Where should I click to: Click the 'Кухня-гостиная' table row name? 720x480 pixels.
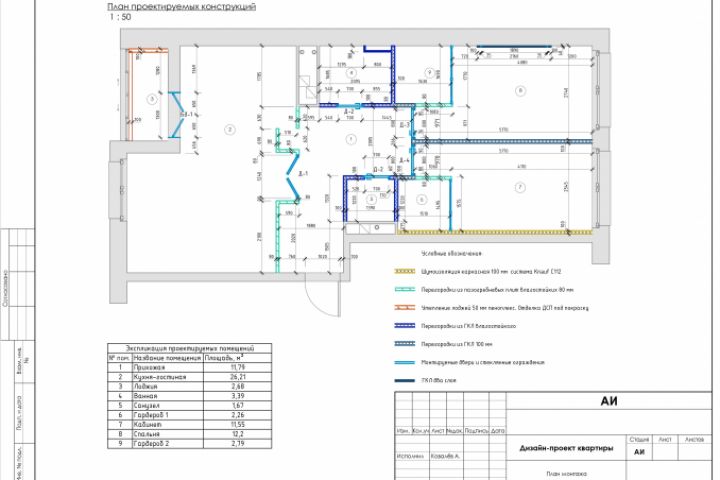(160, 377)
